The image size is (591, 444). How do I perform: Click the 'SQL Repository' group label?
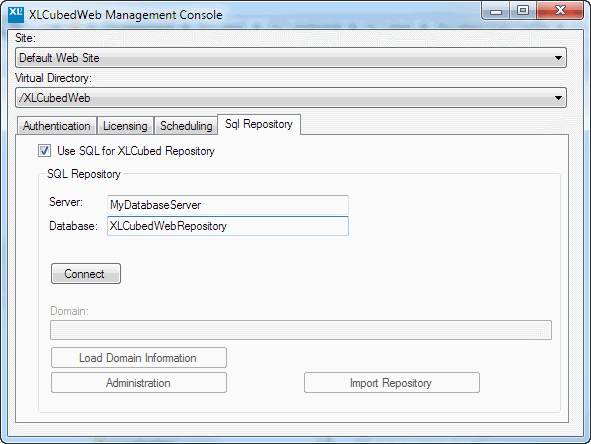click(84, 174)
